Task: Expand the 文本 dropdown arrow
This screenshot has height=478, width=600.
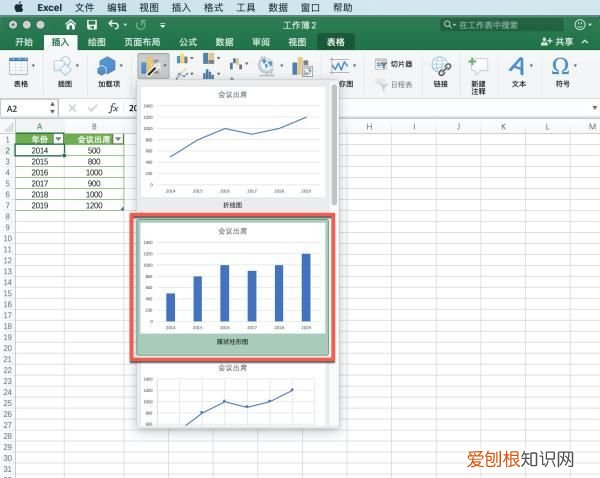Action: [531, 66]
